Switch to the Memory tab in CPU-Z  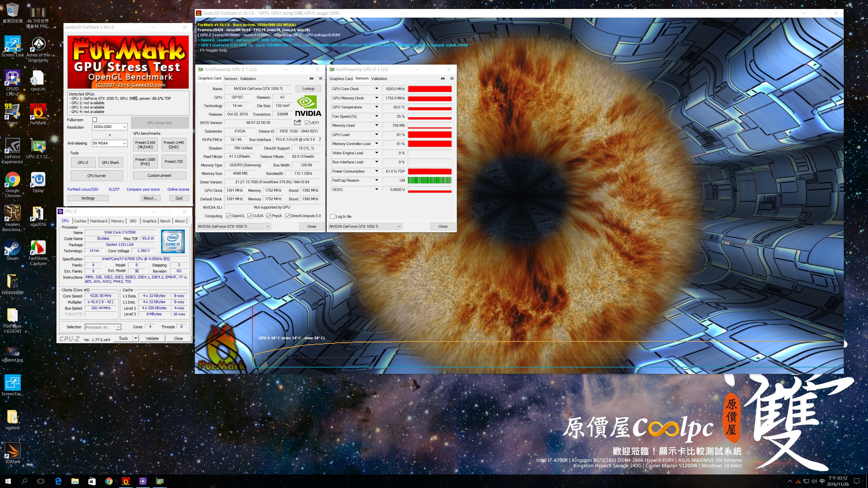click(118, 221)
